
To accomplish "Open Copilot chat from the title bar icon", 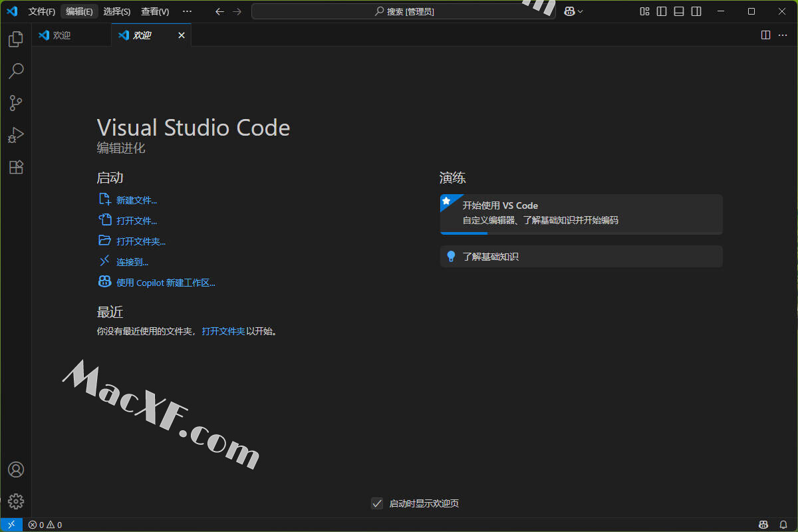I will (x=570, y=11).
